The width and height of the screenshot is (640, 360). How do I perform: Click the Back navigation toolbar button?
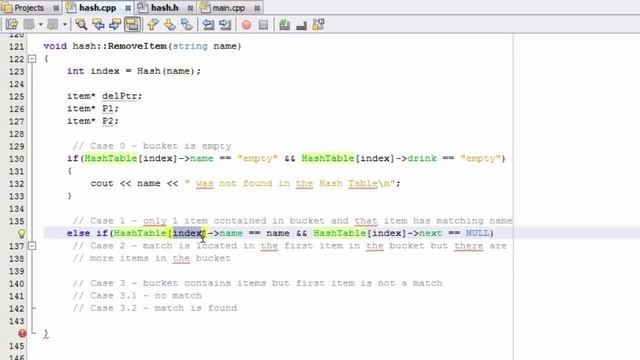point(29,24)
